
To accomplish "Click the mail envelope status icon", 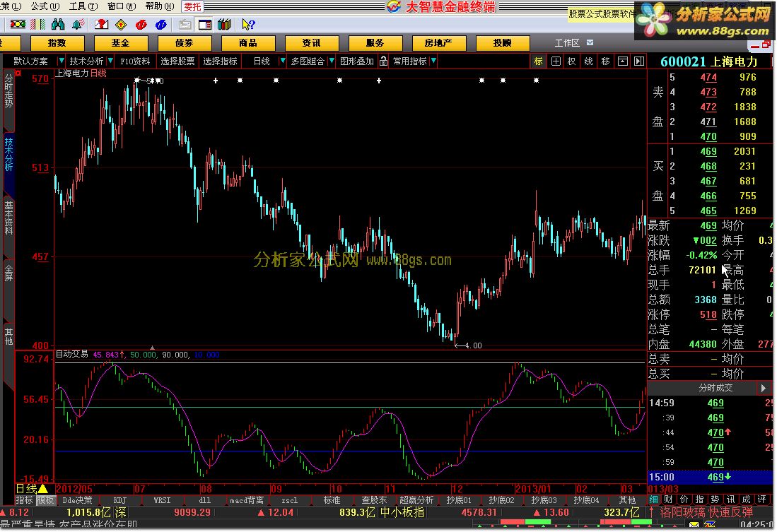I will click(x=694, y=525).
